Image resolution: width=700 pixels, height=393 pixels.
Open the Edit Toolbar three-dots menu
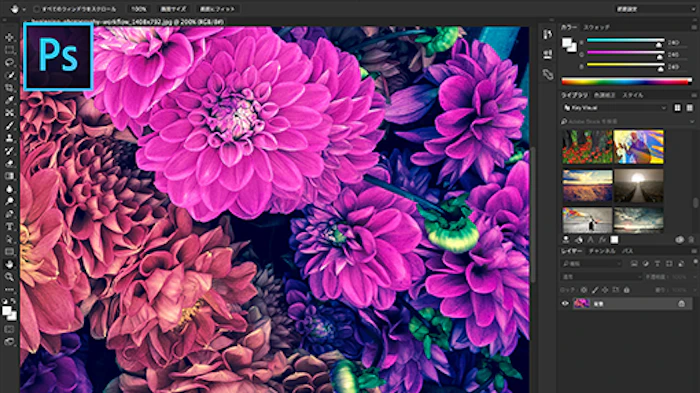click(9, 289)
